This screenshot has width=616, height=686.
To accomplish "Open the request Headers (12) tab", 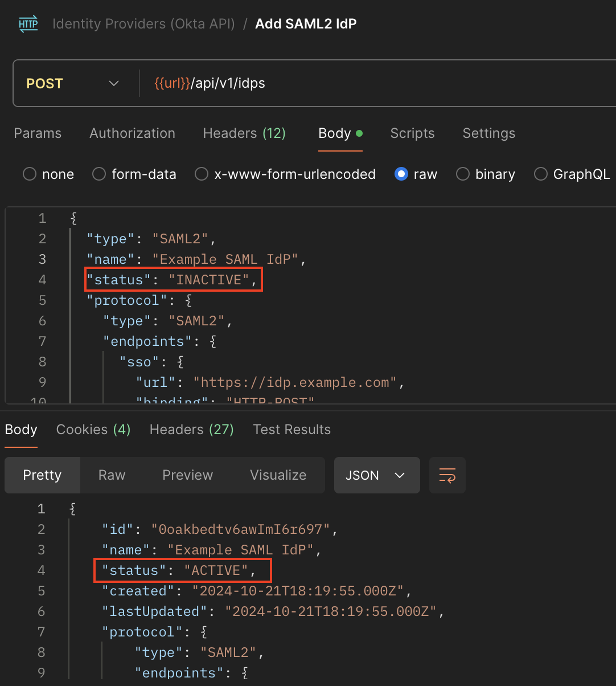I will point(244,133).
